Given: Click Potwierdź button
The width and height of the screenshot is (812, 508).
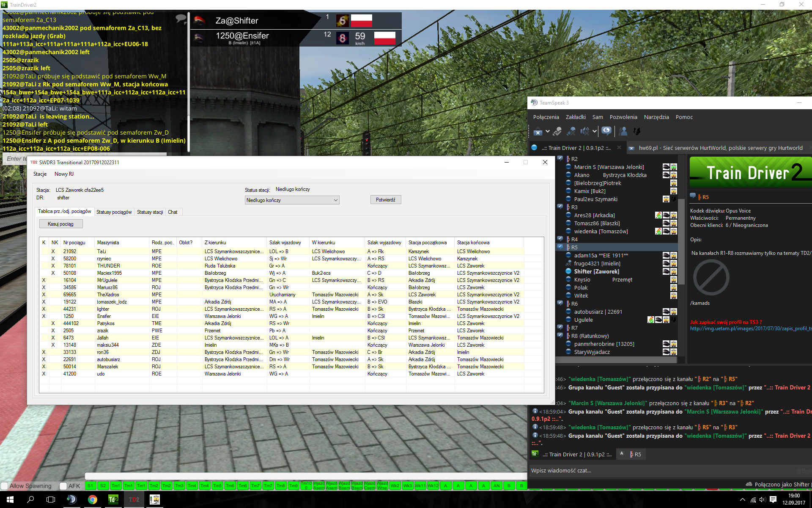Looking at the screenshot, I should point(386,200).
